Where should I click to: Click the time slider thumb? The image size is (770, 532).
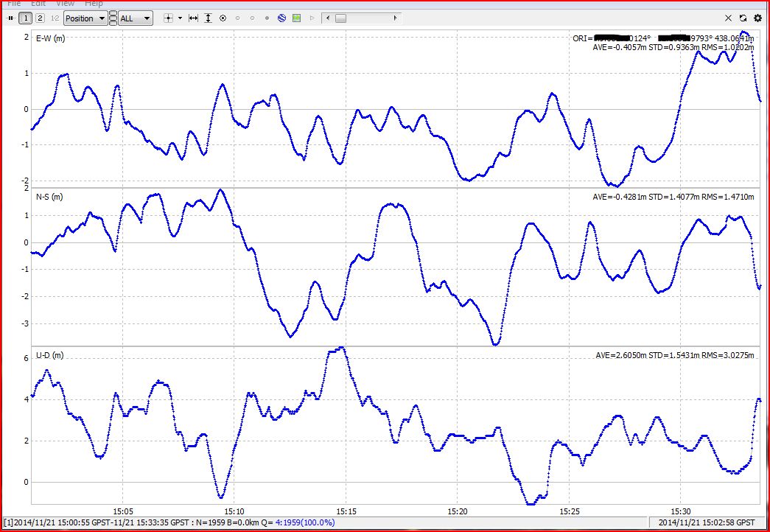(x=340, y=18)
